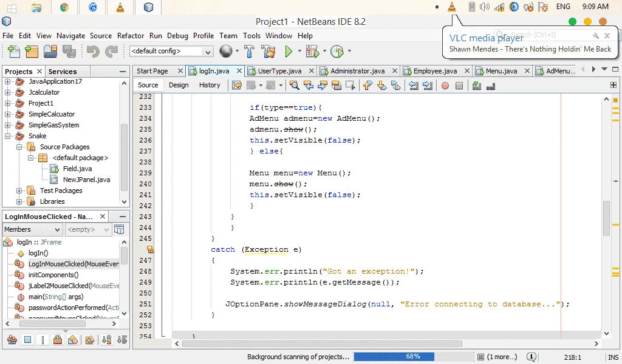
Task: Click the Debug Project icon
Action: point(312,51)
